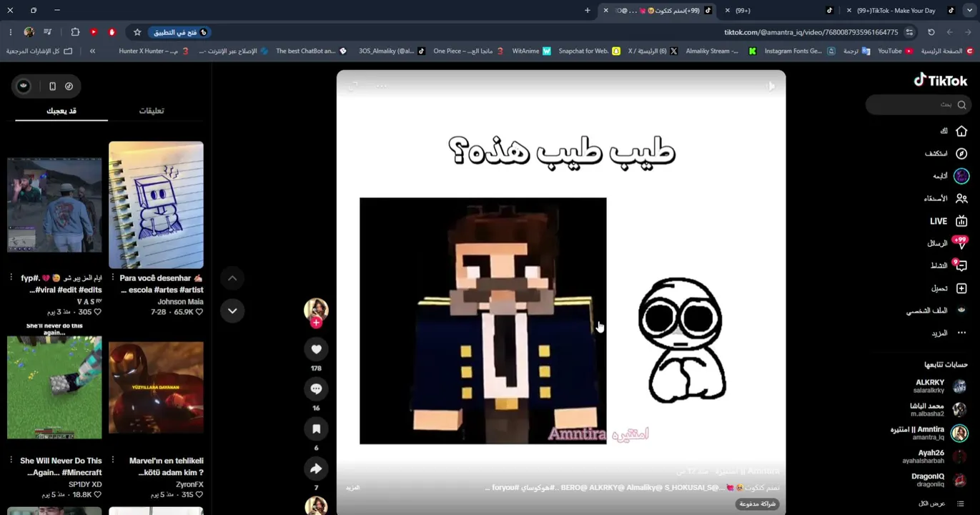This screenshot has width=980, height=515.
Task: Click the TikTok logo
Action: pyautogui.click(x=941, y=80)
